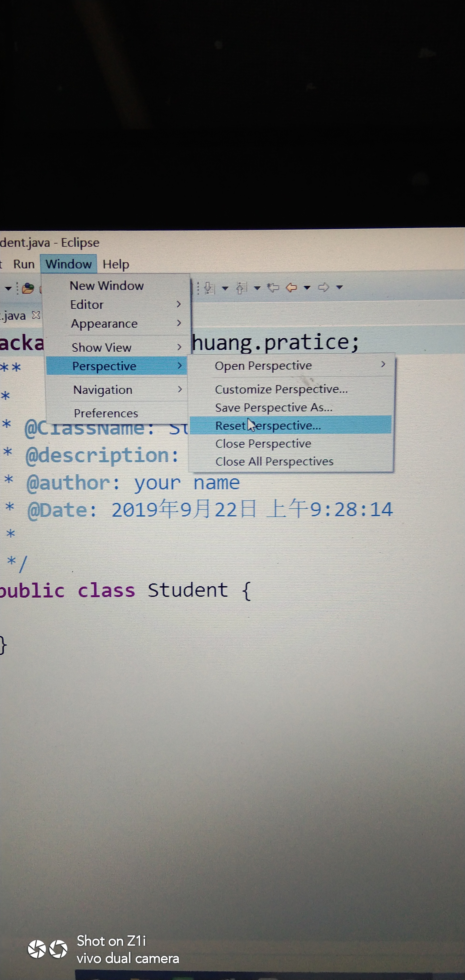The image size is (465, 980).
Task: Select Reset Perspective...
Action: (290, 425)
